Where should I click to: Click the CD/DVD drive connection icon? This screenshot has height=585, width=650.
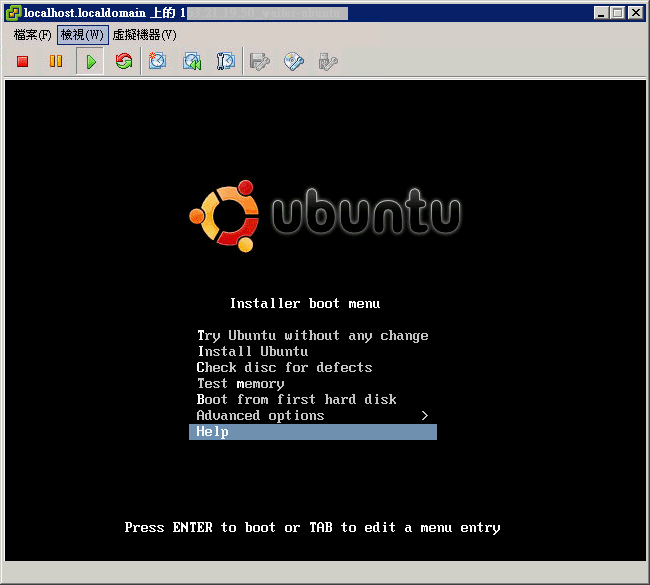294,62
